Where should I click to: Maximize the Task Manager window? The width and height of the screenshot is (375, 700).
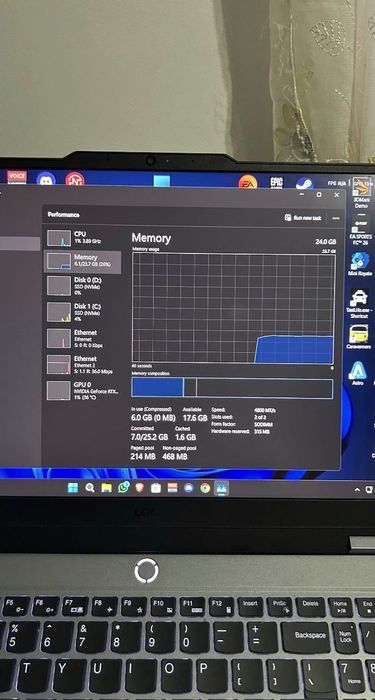[x=319, y=195]
